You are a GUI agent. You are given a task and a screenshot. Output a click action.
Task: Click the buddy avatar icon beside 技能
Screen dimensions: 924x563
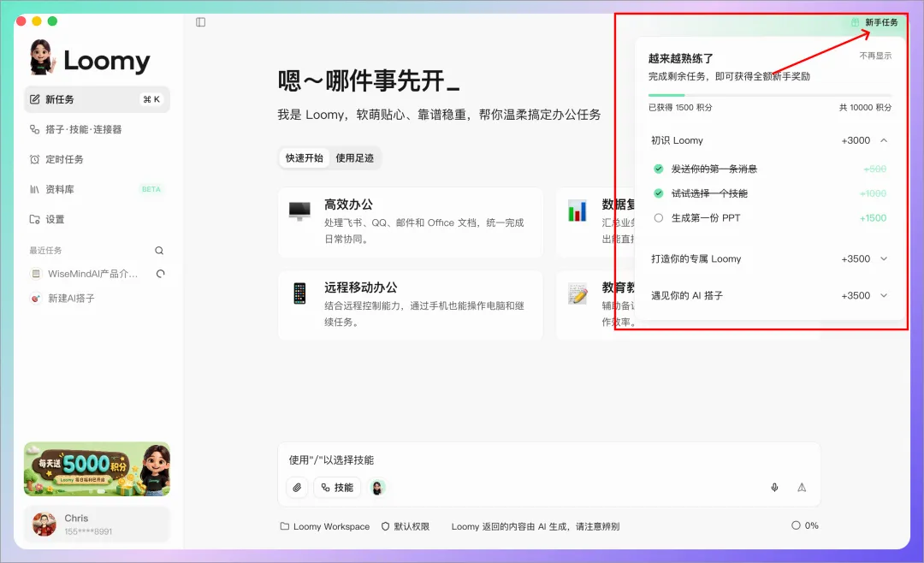click(377, 488)
